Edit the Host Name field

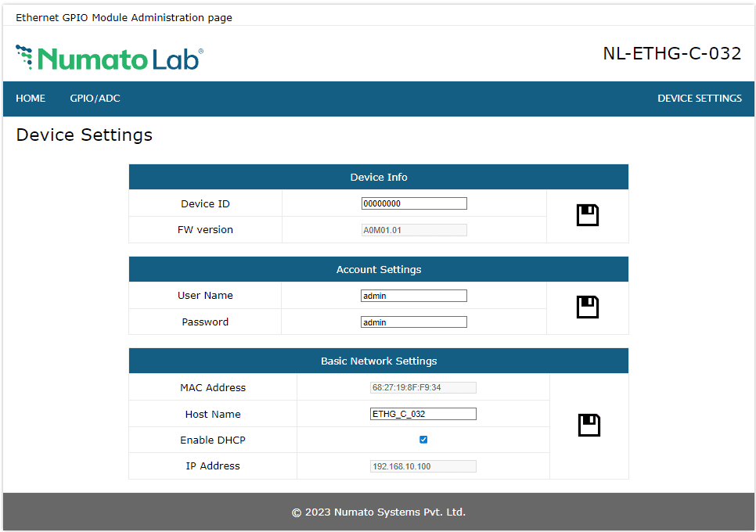(423, 414)
